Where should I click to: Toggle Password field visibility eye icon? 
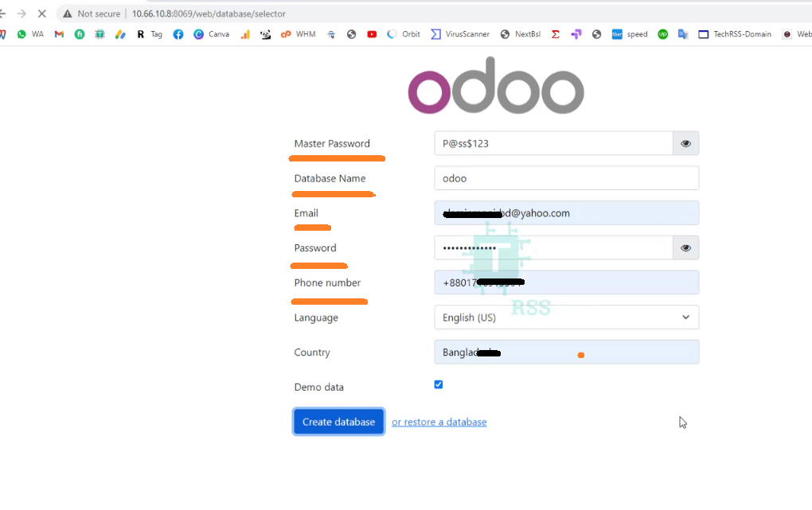(x=685, y=248)
